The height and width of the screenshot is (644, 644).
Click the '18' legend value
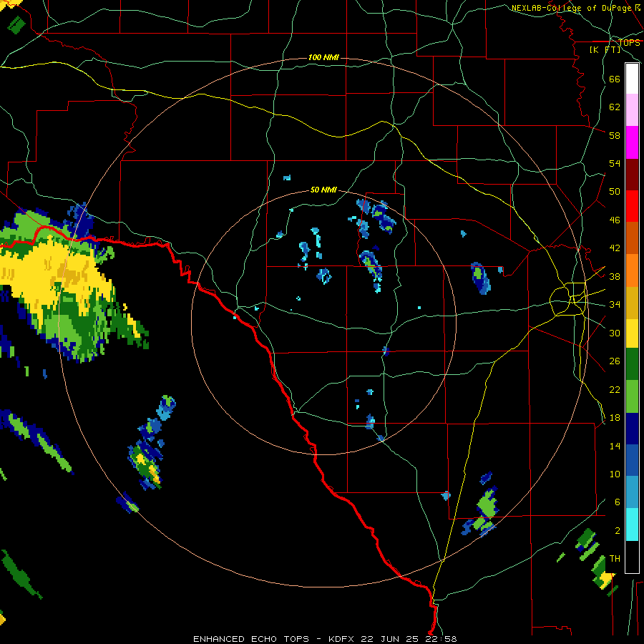point(615,418)
